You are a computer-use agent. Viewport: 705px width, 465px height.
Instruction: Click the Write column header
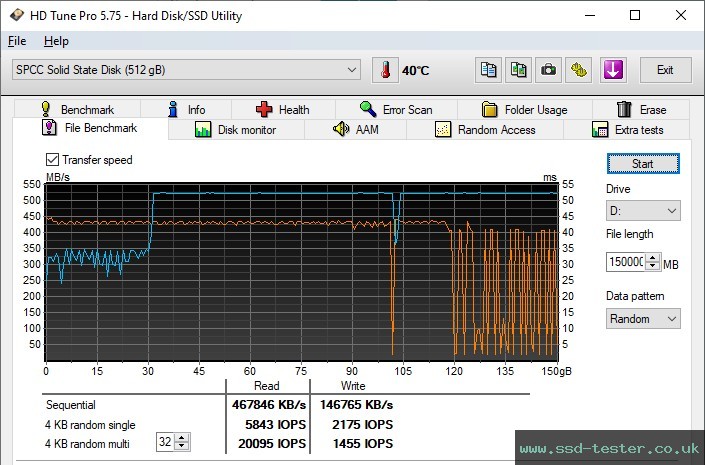click(353, 386)
